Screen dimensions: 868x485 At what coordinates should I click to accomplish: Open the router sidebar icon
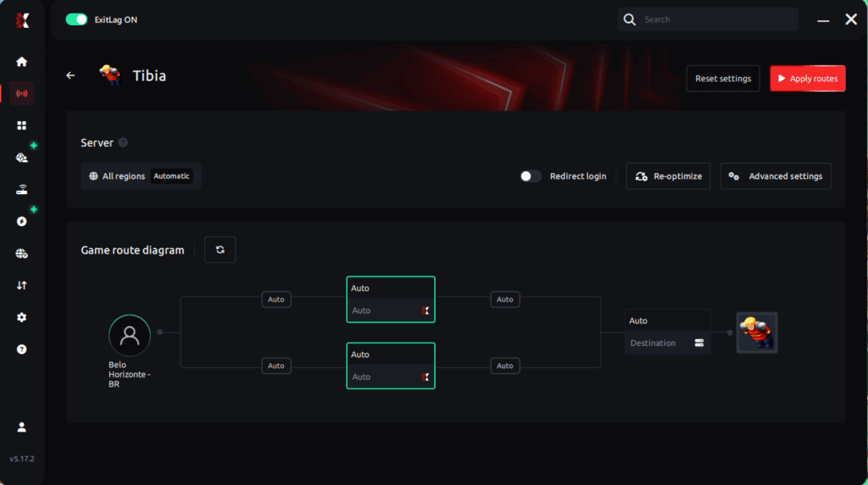21,190
